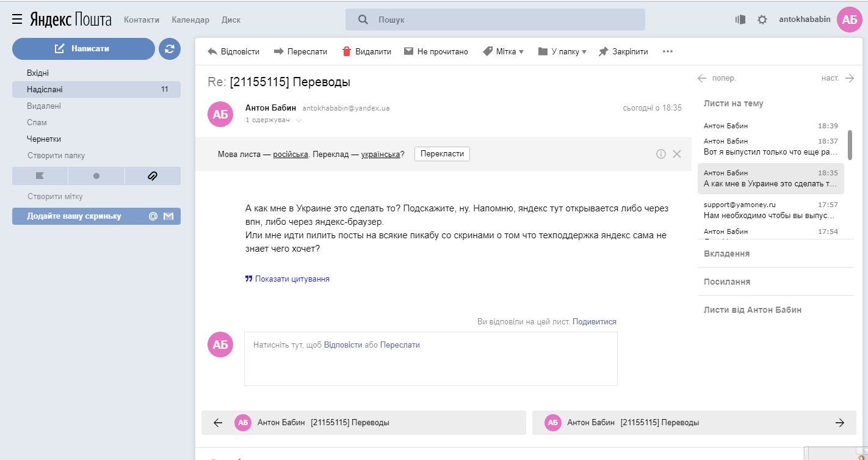Click sender email antokhababin@yandex.ua
This screenshot has width=868, height=460.
pos(346,108)
